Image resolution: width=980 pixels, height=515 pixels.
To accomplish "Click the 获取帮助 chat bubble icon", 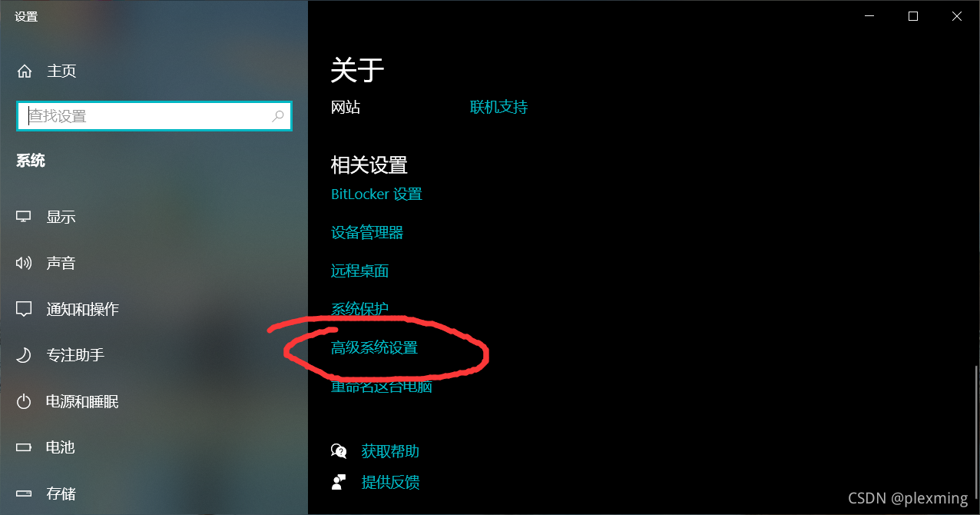I will point(339,451).
